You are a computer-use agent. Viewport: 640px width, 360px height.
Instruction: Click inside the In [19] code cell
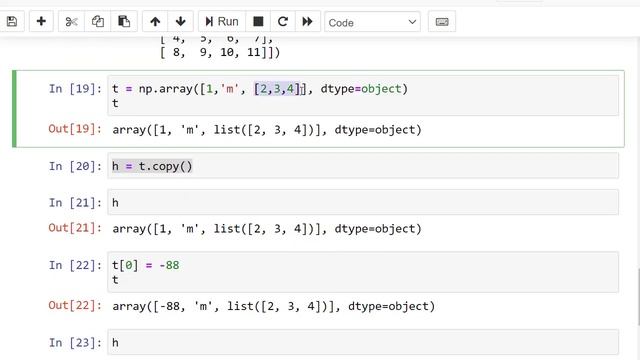(x=363, y=96)
